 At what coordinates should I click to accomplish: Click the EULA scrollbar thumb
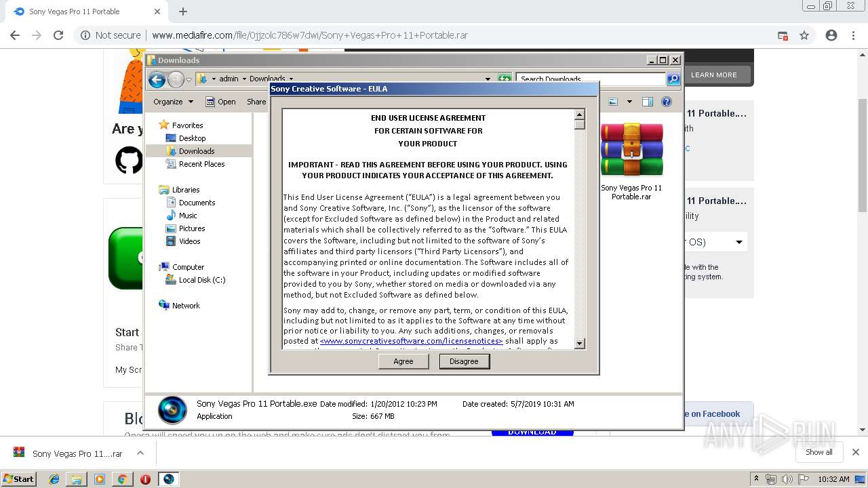580,125
